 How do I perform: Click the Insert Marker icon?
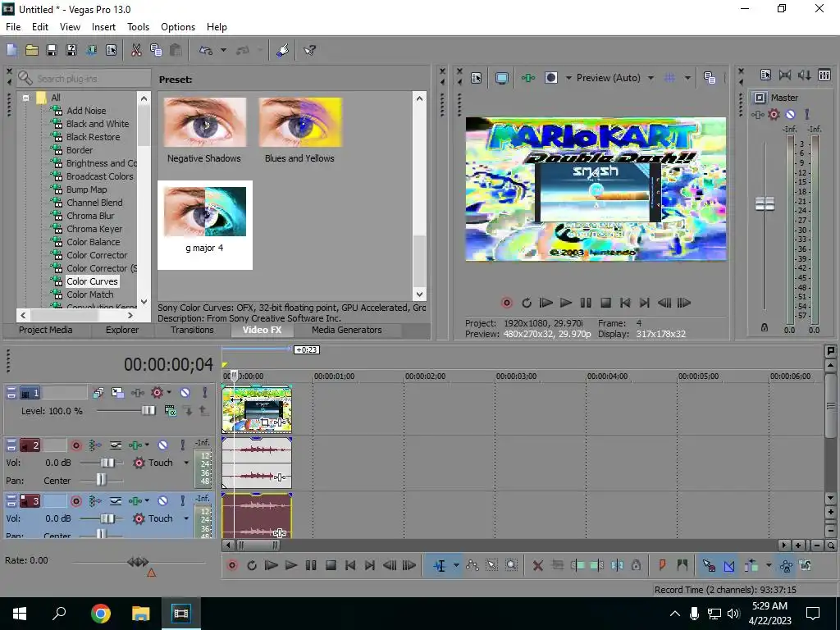(x=662, y=565)
